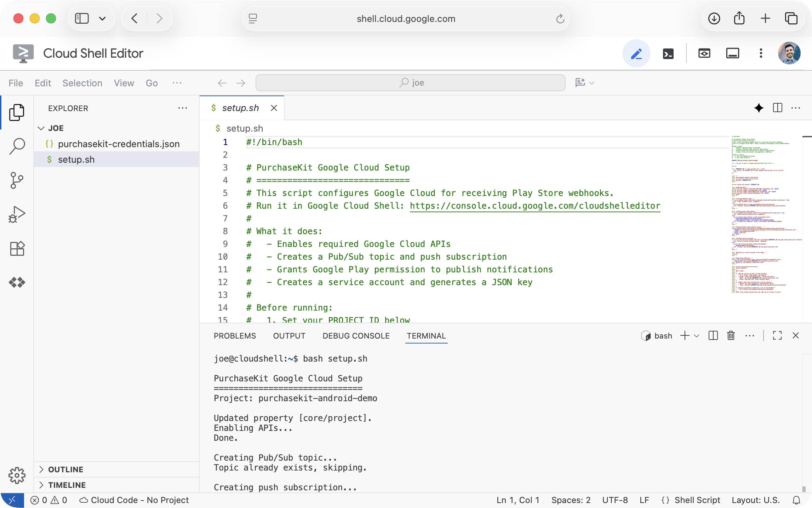Open the Manage settings gear
This screenshot has height=508, width=812.
(x=17, y=475)
